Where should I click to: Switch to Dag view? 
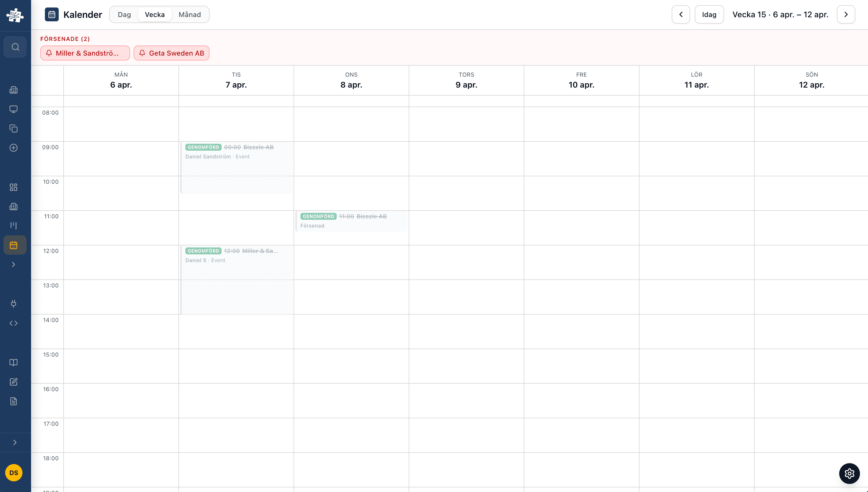click(x=124, y=14)
